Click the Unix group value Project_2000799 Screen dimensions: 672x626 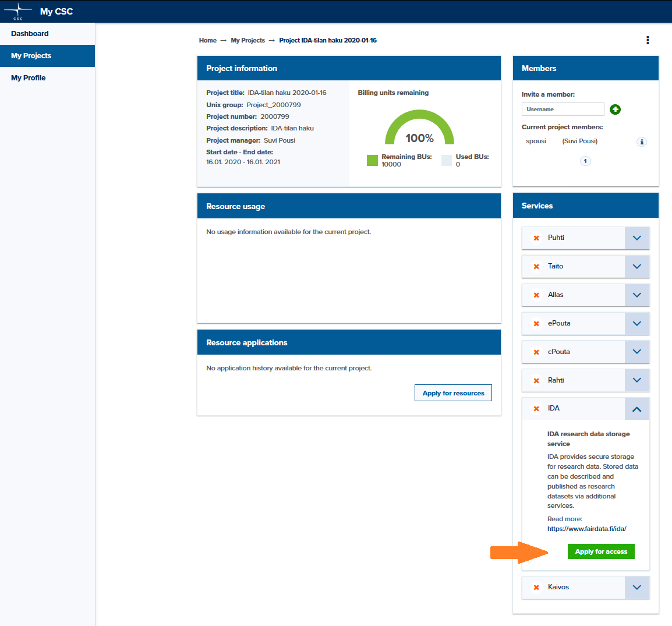coord(274,105)
